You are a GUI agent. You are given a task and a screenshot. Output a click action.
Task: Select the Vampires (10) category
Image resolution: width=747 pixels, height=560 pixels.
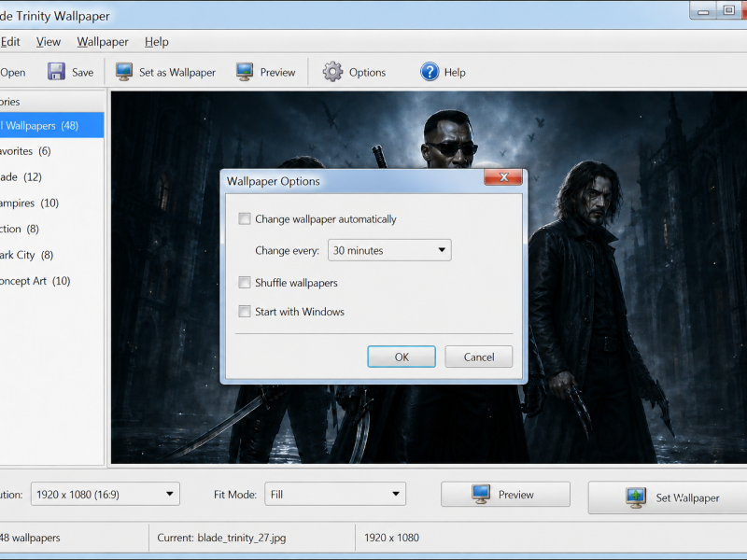tap(51, 203)
